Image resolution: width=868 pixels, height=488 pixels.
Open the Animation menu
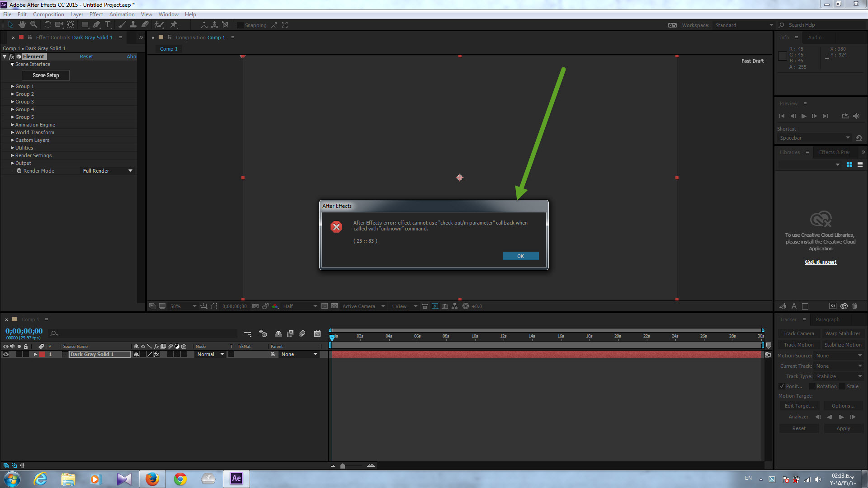pyautogui.click(x=122, y=14)
